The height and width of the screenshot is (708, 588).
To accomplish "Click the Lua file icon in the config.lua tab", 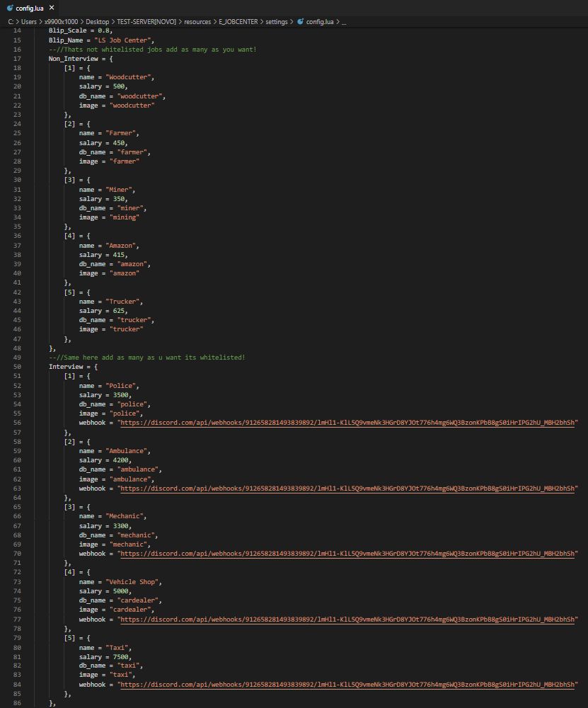I will (x=9, y=8).
